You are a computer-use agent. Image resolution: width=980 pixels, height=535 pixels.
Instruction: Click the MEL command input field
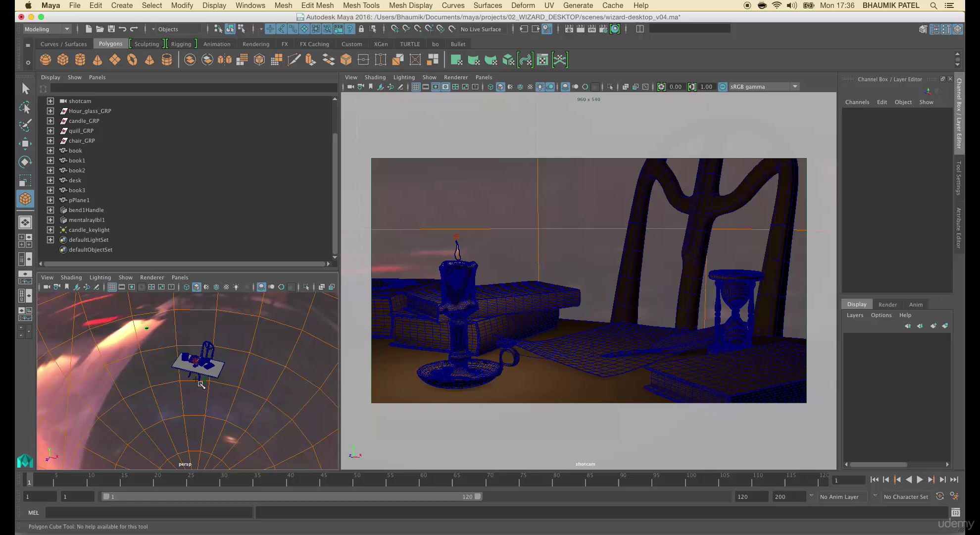point(149,513)
